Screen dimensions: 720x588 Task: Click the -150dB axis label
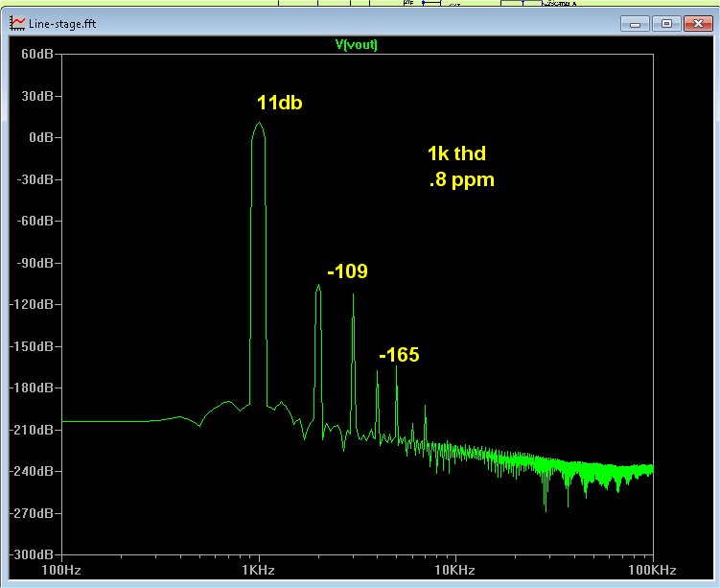pos(32,346)
